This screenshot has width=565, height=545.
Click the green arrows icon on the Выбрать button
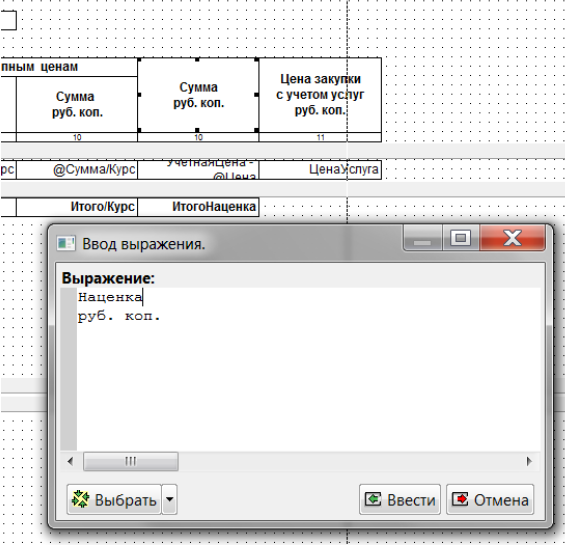click(x=80, y=499)
